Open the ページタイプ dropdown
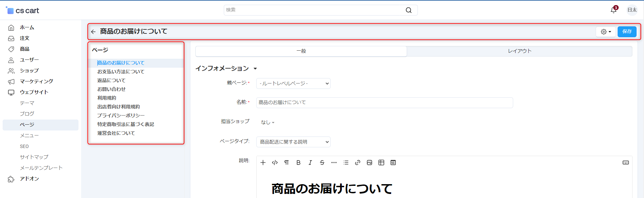 tap(293, 142)
